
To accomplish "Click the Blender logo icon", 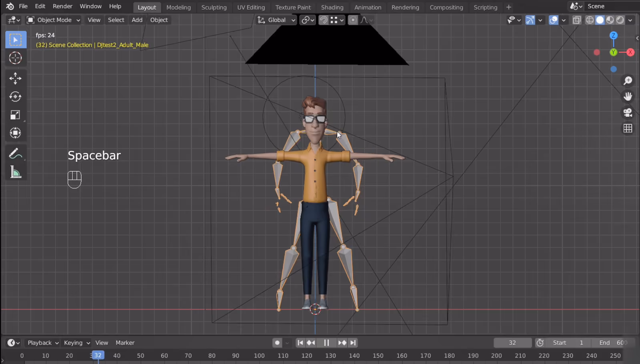I will [10, 6].
